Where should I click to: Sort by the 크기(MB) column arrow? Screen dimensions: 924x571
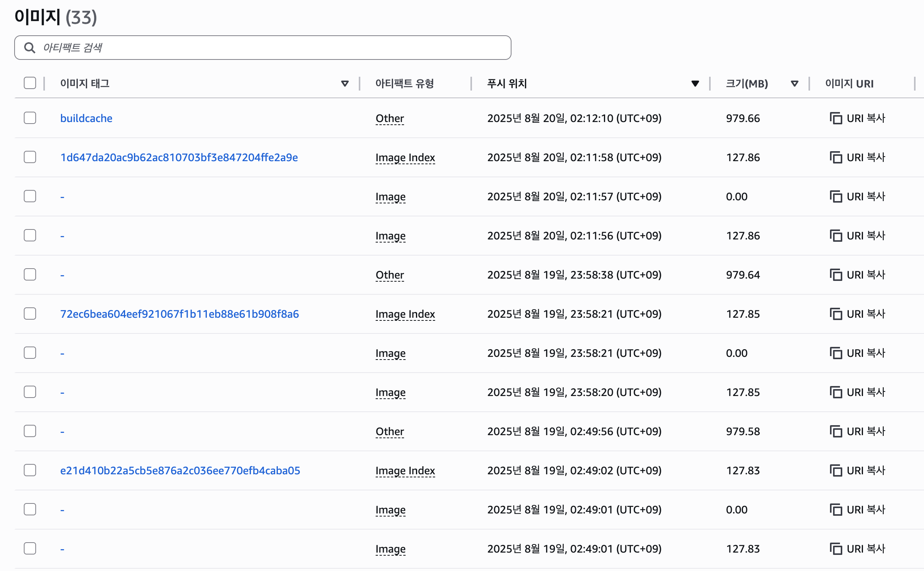(794, 83)
